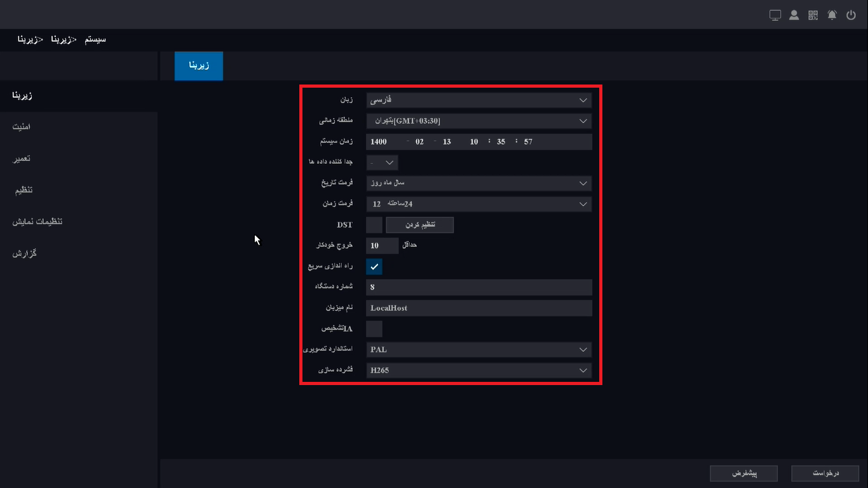The image size is (868, 488).
Task: Select the زیربنا tab at top
Action: click(x=199, y=65)
